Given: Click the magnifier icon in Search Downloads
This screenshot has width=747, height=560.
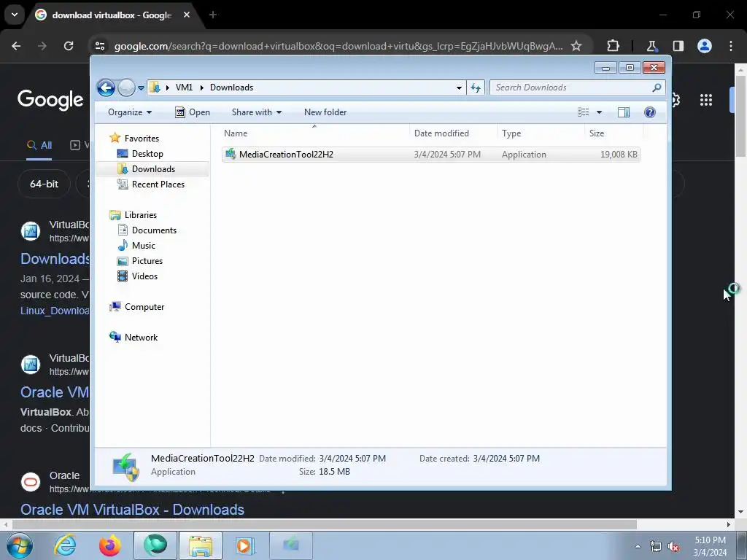Looking at the screenshot, I should tap(657, 87).
